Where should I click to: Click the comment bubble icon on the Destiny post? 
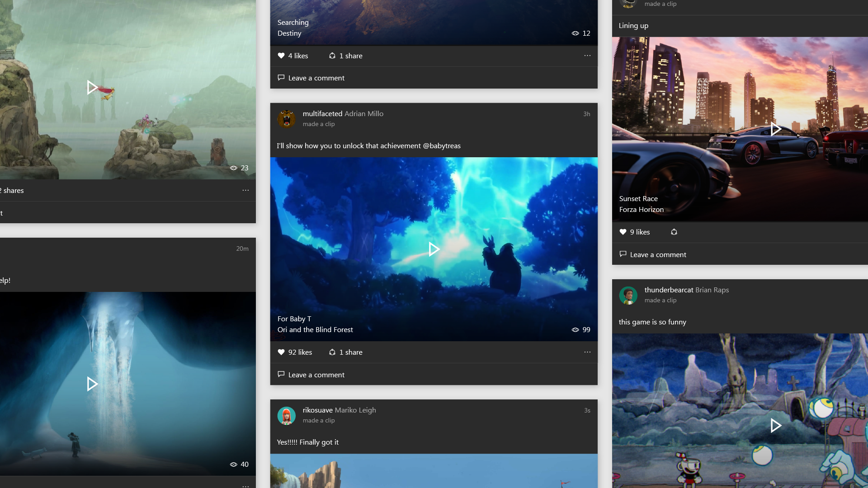click(281, 78)
